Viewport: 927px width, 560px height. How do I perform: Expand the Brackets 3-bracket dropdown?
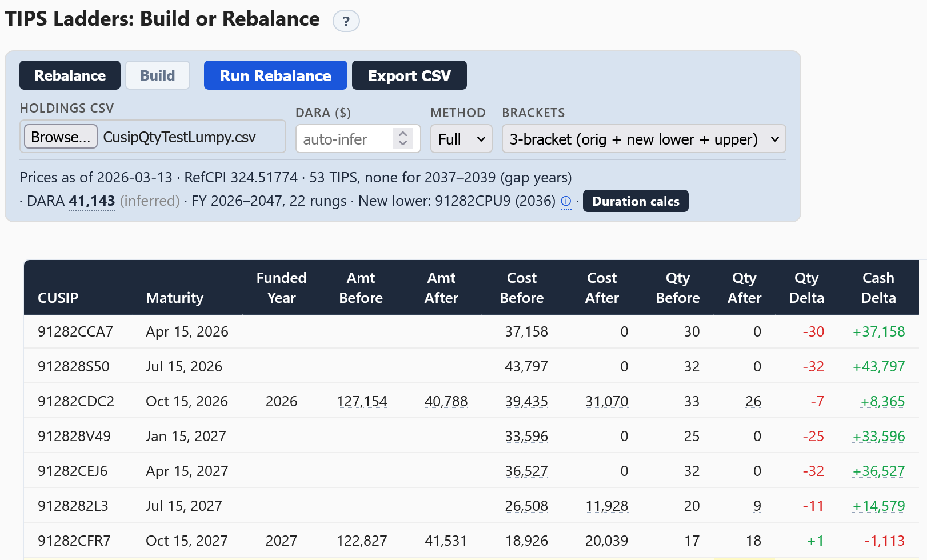[x=644, y=139]
